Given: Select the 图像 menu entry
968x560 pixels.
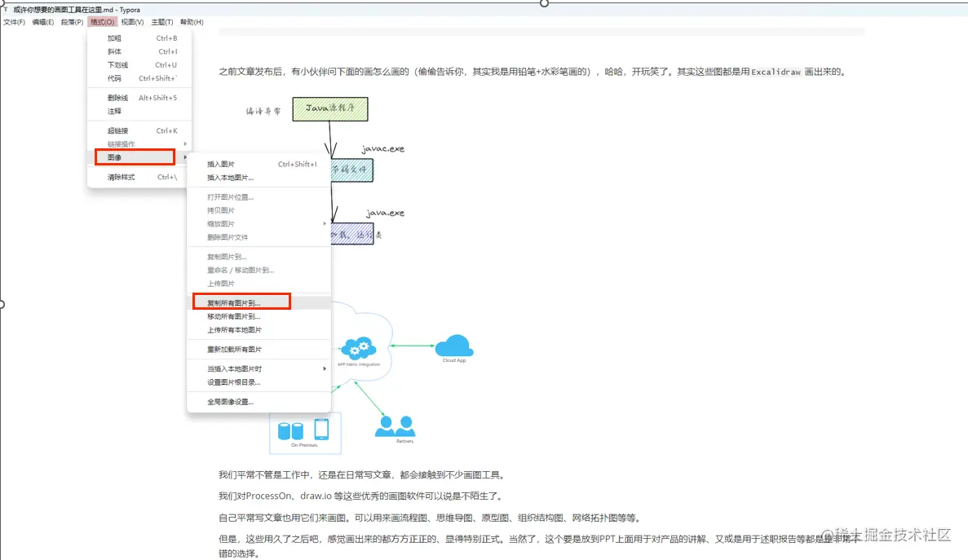Looking at the screenshot, I should [x=135, y=157].
